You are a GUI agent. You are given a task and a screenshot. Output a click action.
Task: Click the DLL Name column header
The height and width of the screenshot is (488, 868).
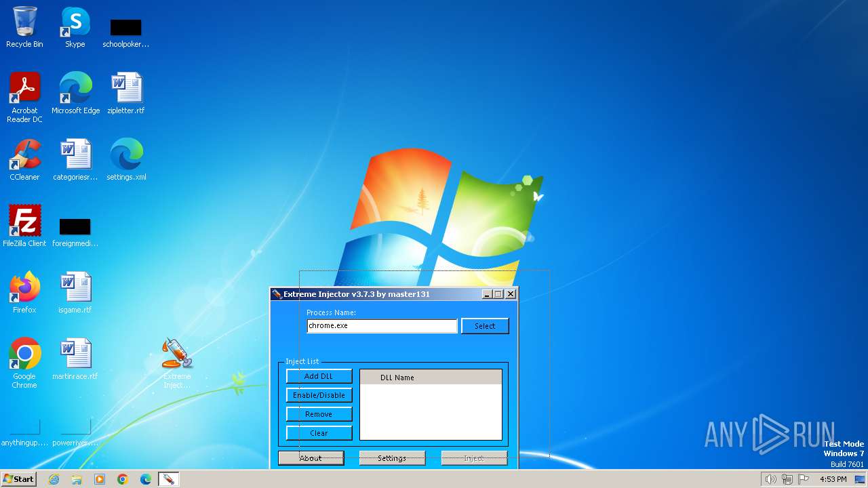(x=431, y=378)
